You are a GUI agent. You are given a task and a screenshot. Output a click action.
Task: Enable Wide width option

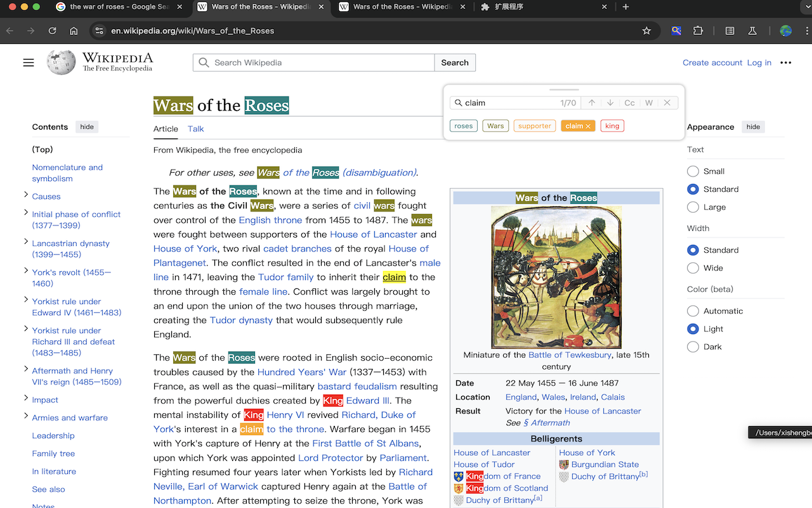(693, 267)
